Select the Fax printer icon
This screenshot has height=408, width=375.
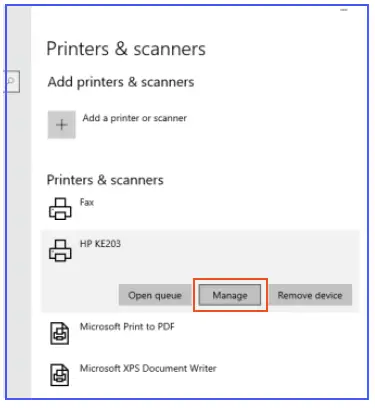click(60, 209)
